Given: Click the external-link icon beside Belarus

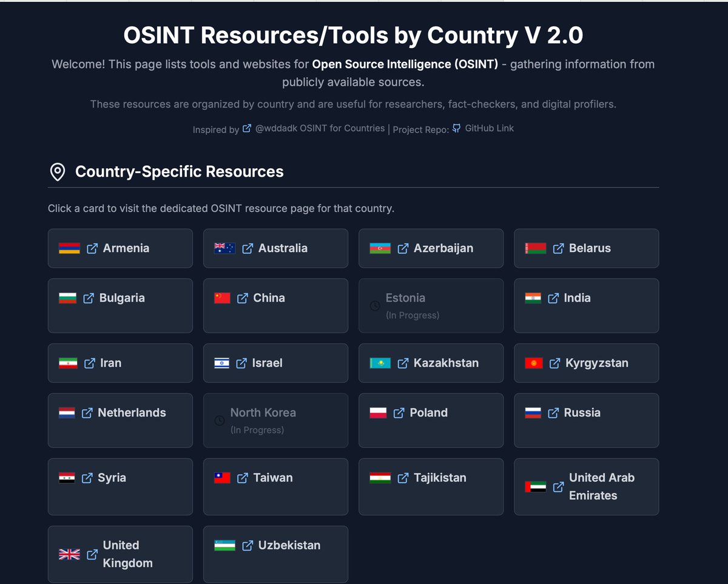Looking at the screenshot, I should click(558, 248).
